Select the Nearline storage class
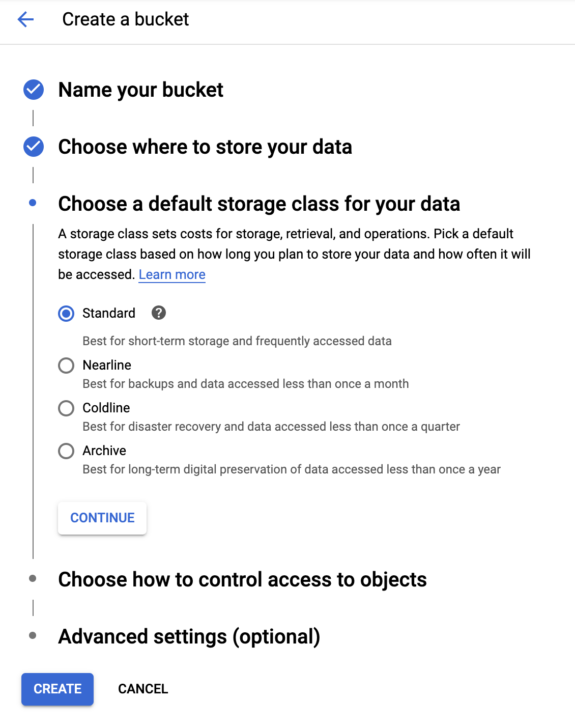The width and height of the screenshot is (575, 728). tap(66, 366)
